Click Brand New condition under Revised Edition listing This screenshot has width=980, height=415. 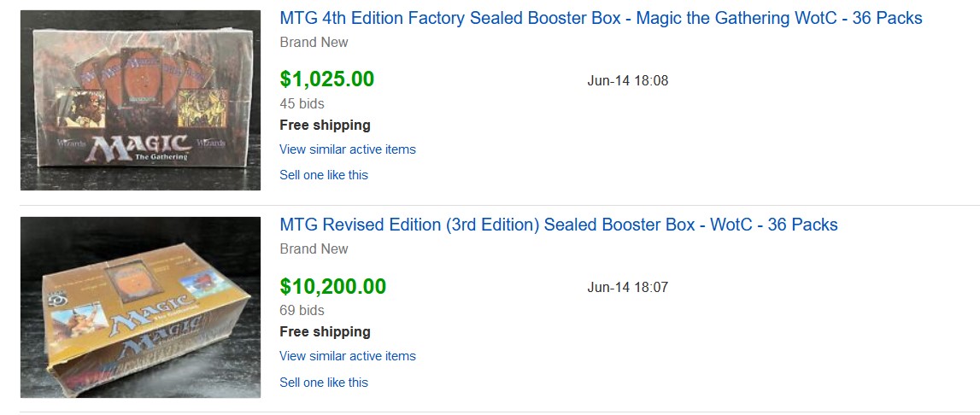point(314,248)
